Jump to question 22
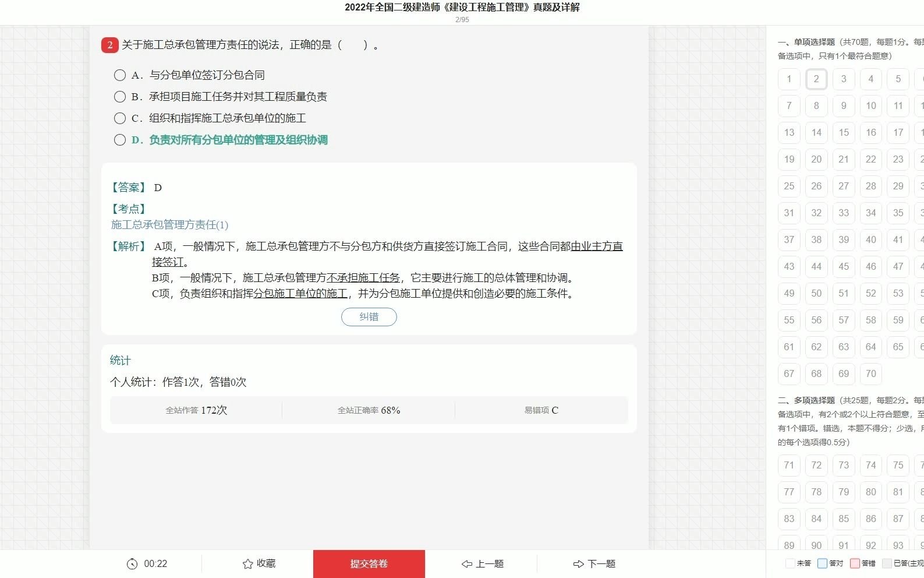This screenshot has height=578, width=924. [871, 160]
